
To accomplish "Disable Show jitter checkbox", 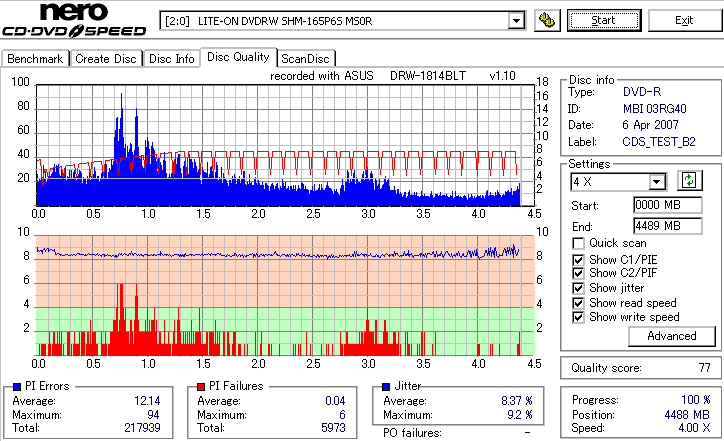I will coord(578,288).
